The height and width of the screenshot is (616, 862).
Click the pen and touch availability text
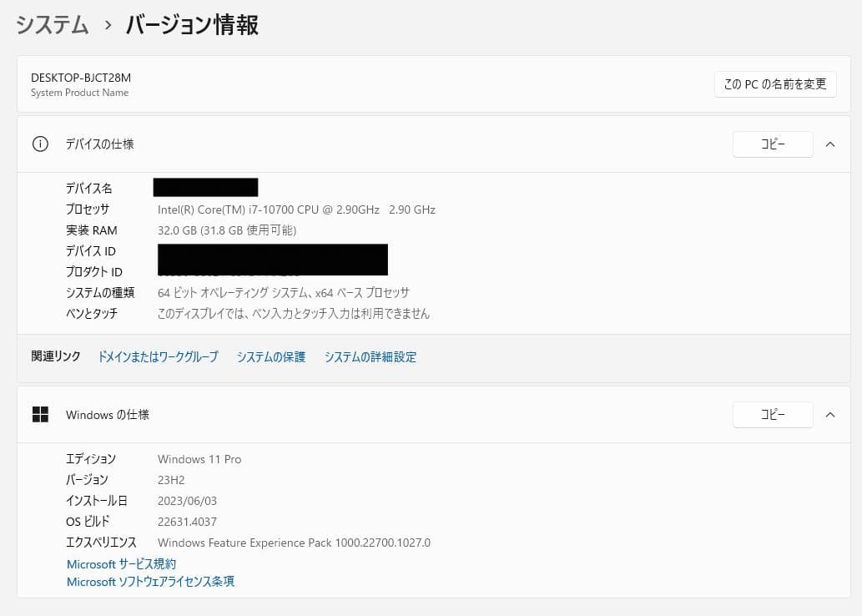294,314
